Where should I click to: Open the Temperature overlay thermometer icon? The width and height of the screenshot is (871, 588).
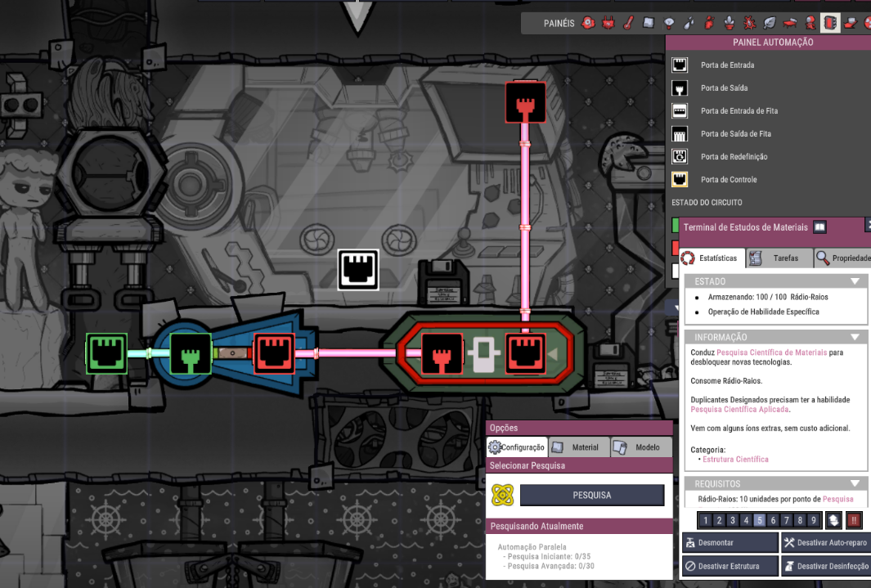tap(628, 23)
